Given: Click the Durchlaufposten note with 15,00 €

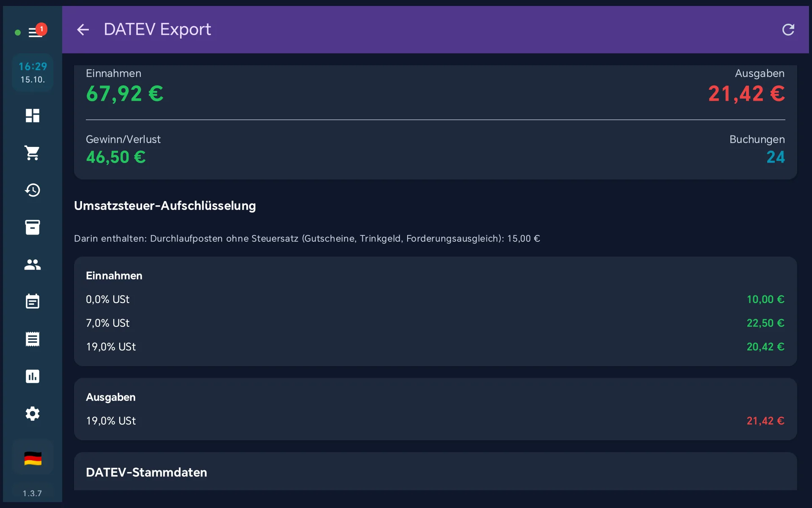Looking at the screenshot, I should (x=307, y=238).
